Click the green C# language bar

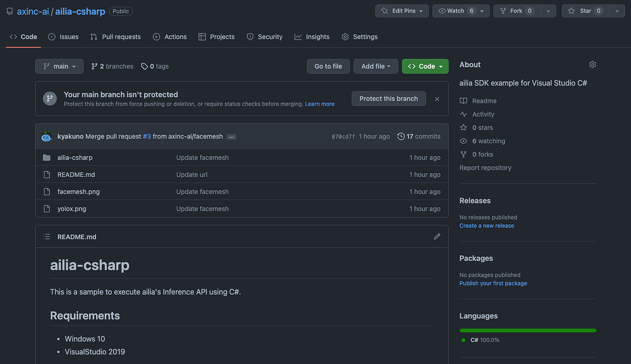click(x=527, y=330)
